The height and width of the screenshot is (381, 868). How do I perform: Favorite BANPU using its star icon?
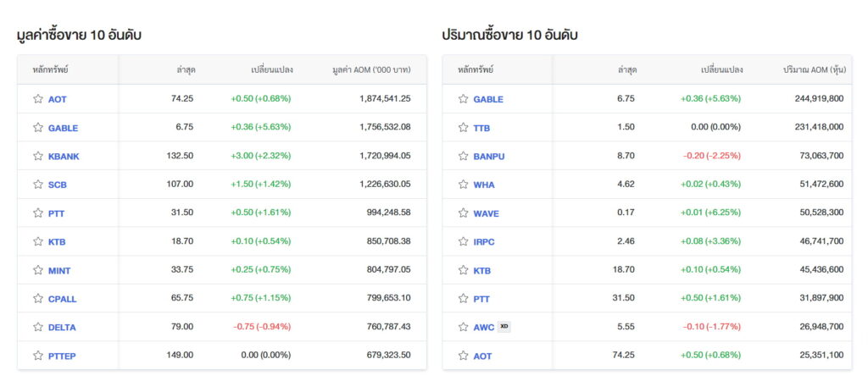pos(464,156)
